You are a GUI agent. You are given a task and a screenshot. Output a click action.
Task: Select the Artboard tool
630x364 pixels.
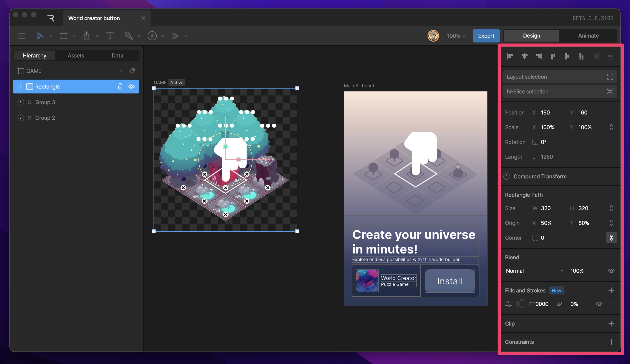[x=64, y=36]
